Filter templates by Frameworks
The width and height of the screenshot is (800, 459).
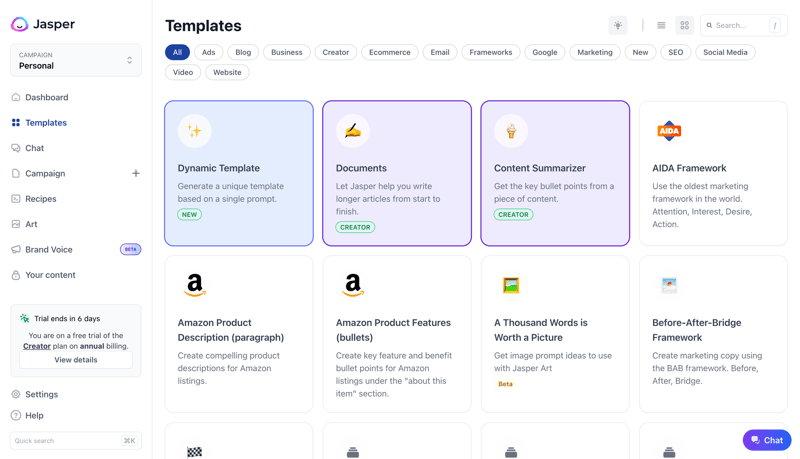(491, 52)
